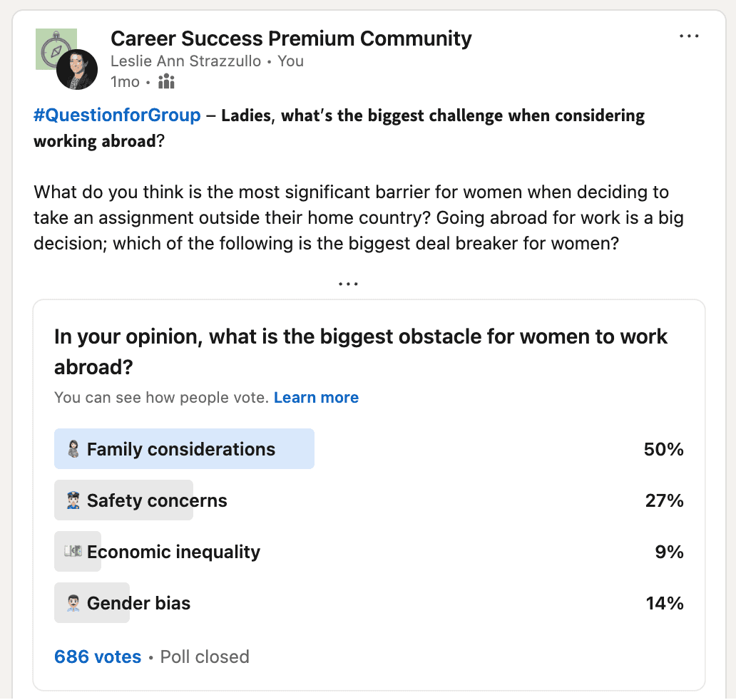View the 686 votes list
This screenshot has height=700, width=736.
coord(98,657)
